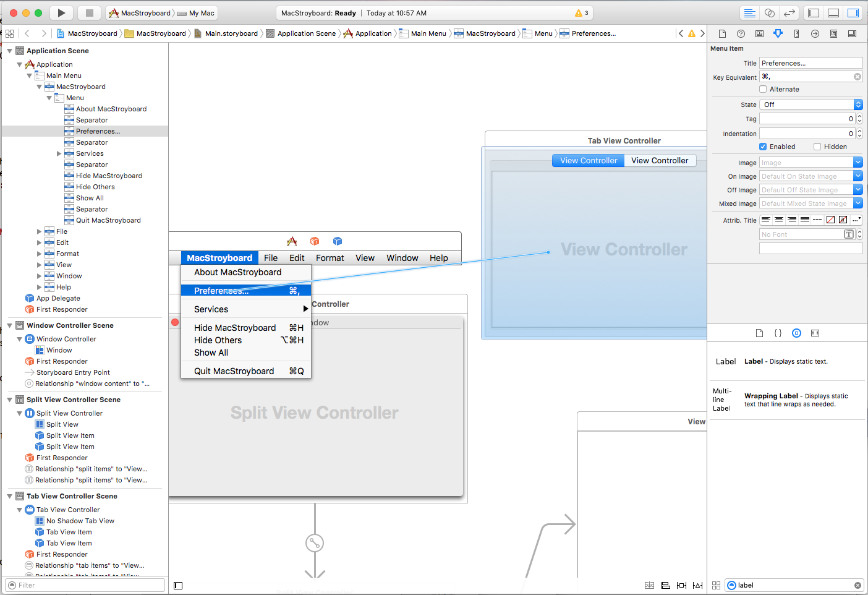Select Quit MacStroyboard menu entry

pyautogui.click(x=246, y=371)
